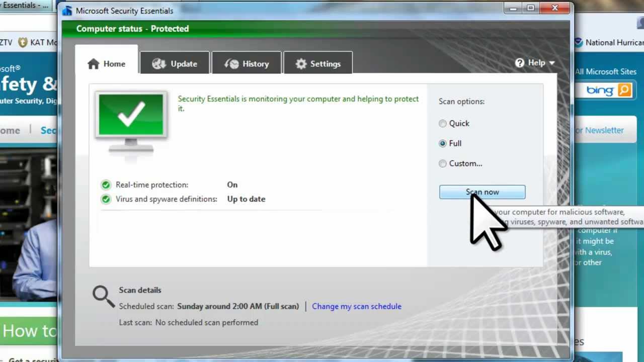Click the green protected monitor icon
Viewport: 644px width, 362px height.
pyautogui.click(x=131, y=122)
